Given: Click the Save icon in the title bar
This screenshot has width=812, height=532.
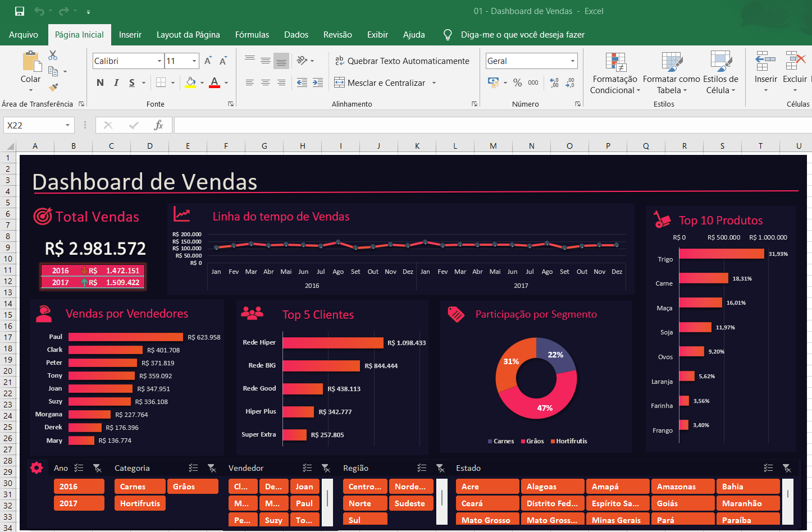Looking at the screenshot, I should pyautogui.click(x=20, y=11).
